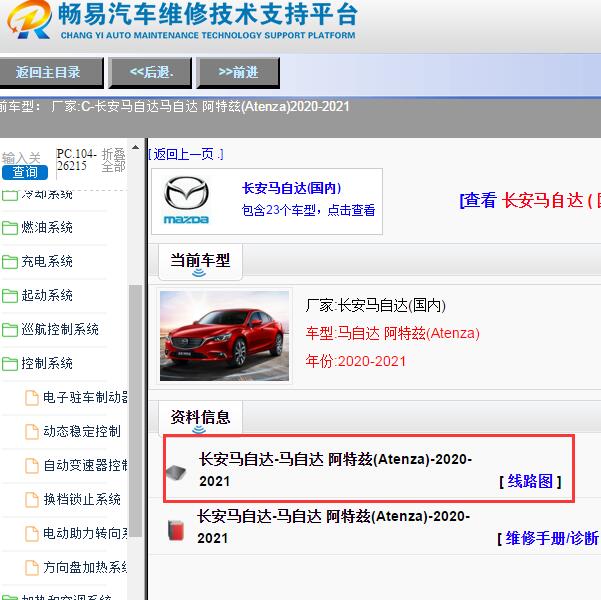Expand the 起动系统 tree item

47,296
